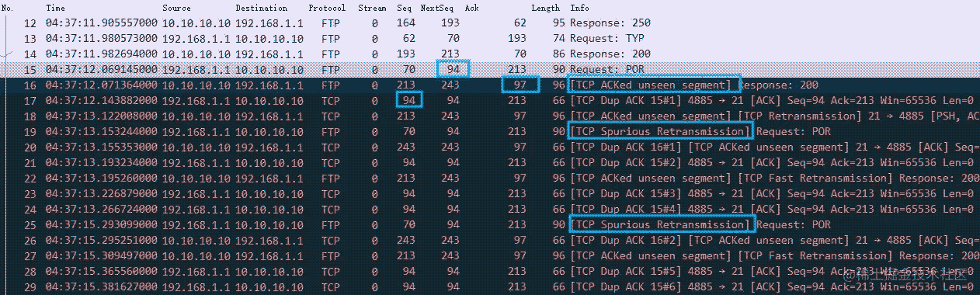Click the TCP protocol cell of packet 17
The height and width of the screenshot is (295, 980).
click(x=330, y=101)
